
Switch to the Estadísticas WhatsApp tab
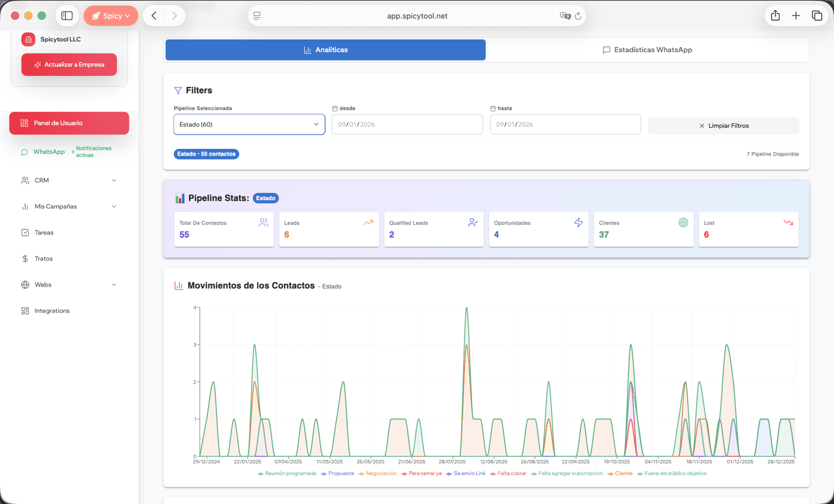[647, 50]
